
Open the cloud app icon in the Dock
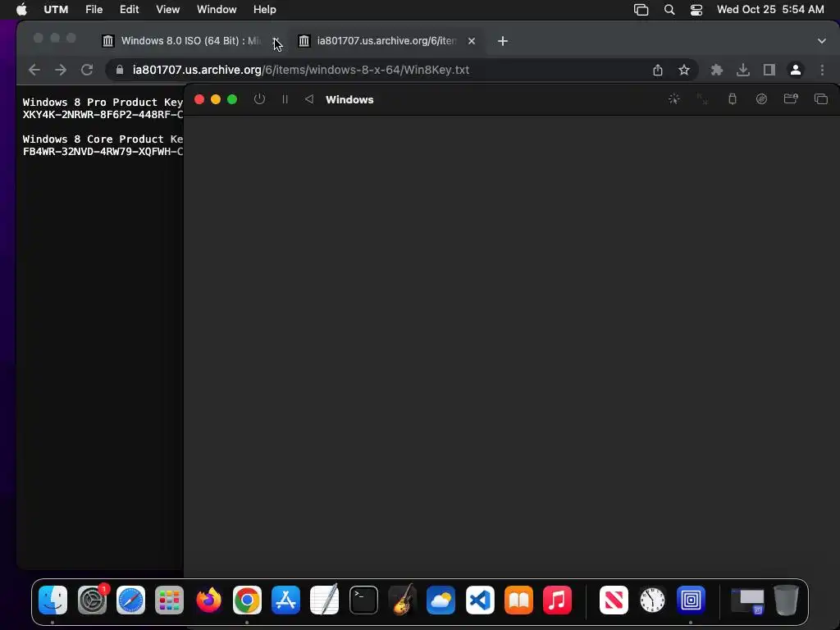[x=441, y=600]
